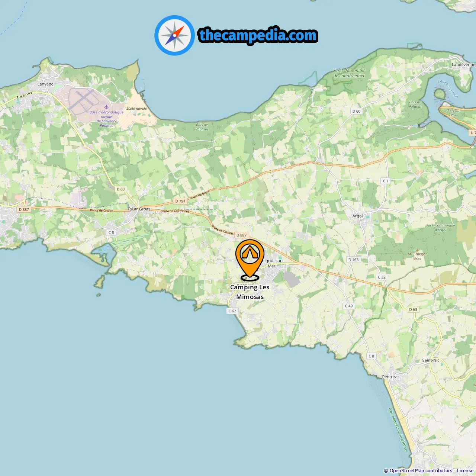Select the Pentrez place label
Viewport: 476px width, 476px height.
pyautogui.click(x=389, y=377)
